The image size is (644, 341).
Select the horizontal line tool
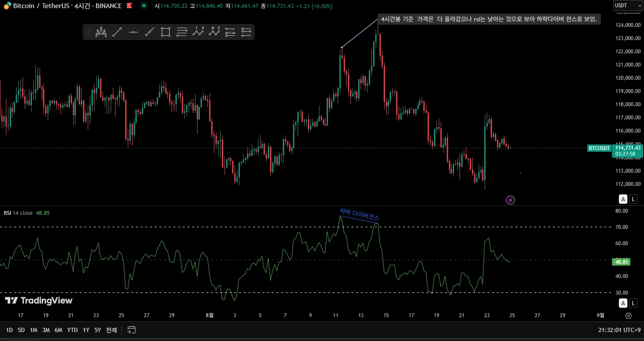point(133,32)
